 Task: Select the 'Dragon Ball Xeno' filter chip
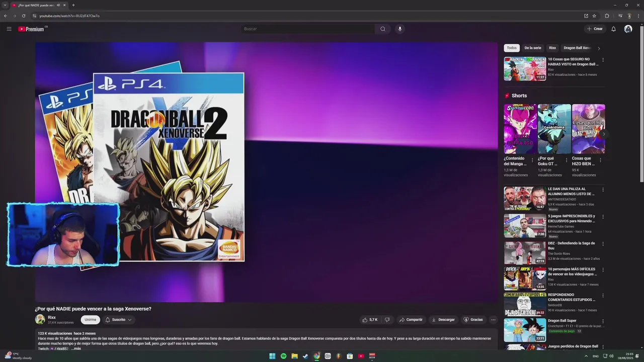(x=577, y=48)
